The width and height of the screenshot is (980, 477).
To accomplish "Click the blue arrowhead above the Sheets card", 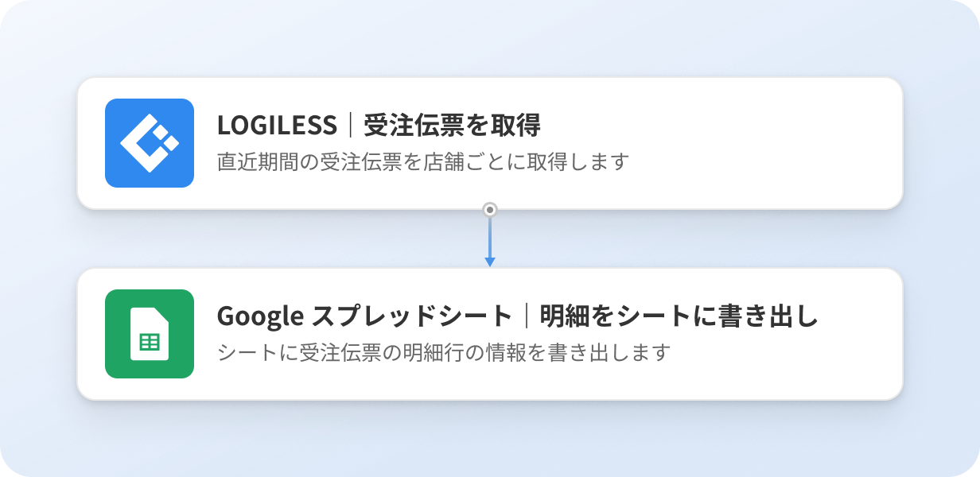I will pyautogui.click(x=490, y=262).
